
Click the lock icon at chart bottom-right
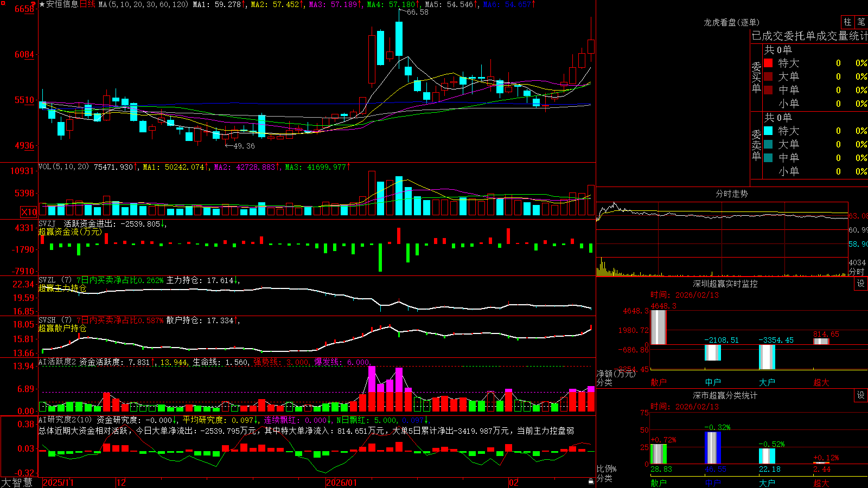tap(591, 481)
